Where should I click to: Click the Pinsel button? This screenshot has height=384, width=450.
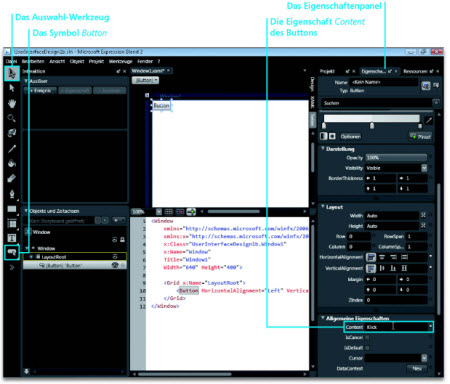[x=420, y=137]
